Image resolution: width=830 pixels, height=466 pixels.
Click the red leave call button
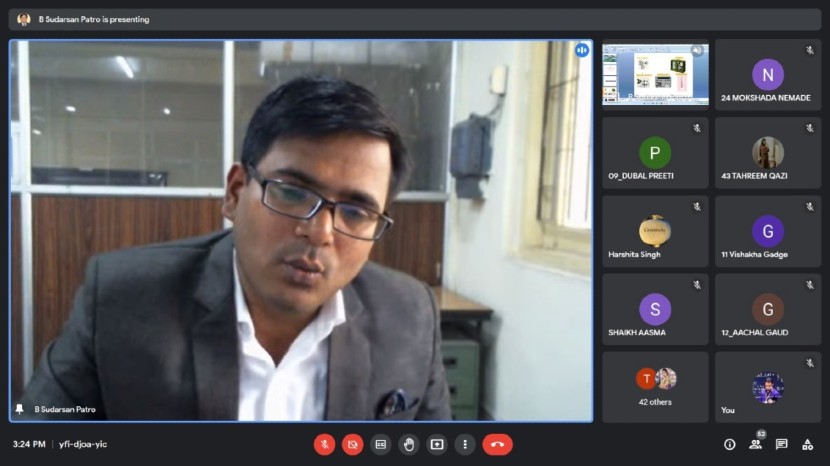coord(497,444)
